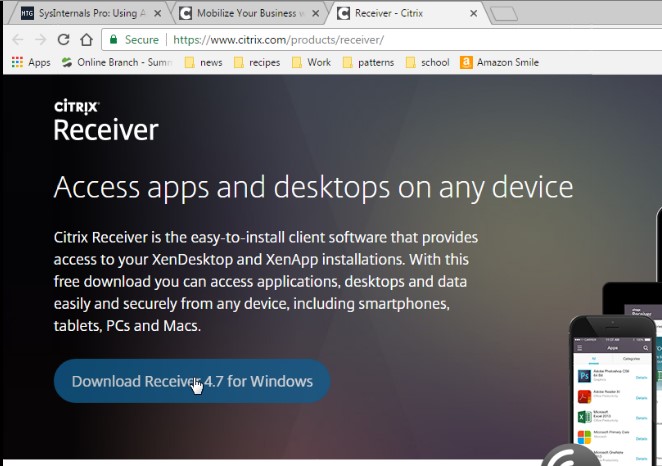Open a new tab button
This screenshot has width=662, height=466.
point(505,14)
